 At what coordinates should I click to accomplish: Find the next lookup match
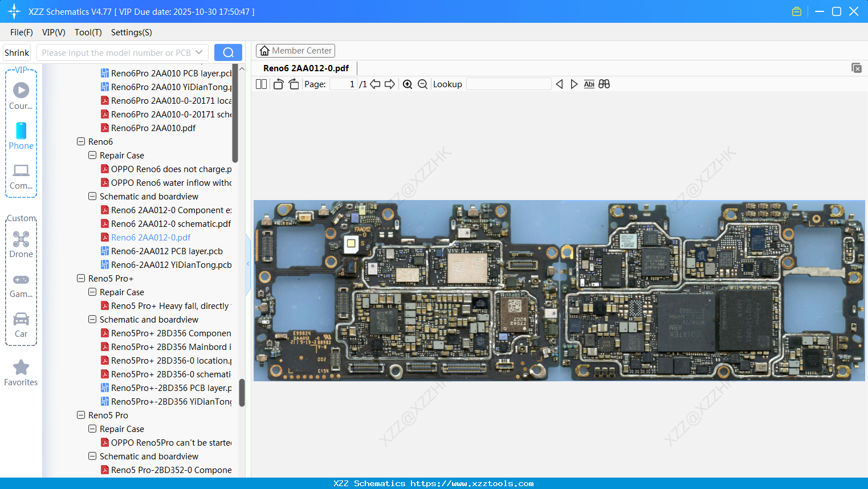click(x=574, y=84)
